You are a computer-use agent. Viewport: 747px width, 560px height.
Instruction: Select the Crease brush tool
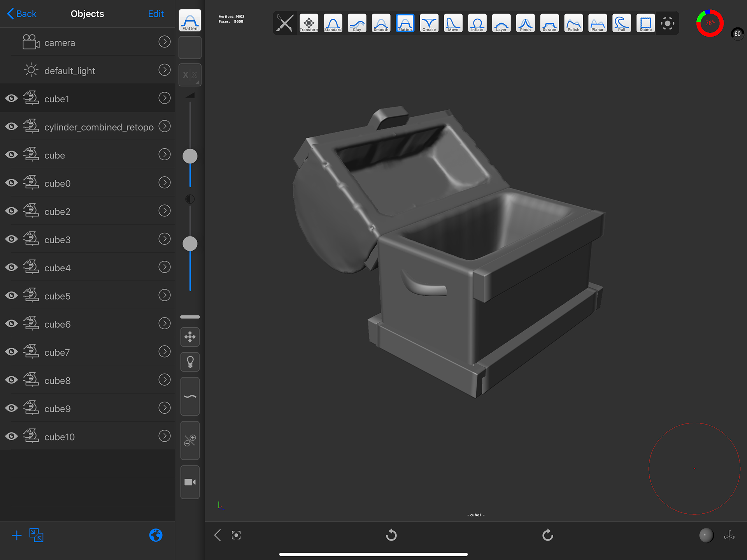tap(429, 23)
